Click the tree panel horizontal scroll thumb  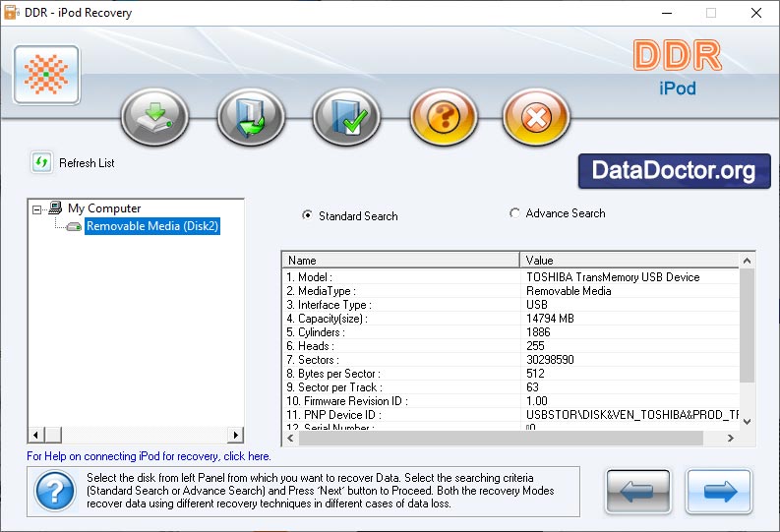pos(53,435)
